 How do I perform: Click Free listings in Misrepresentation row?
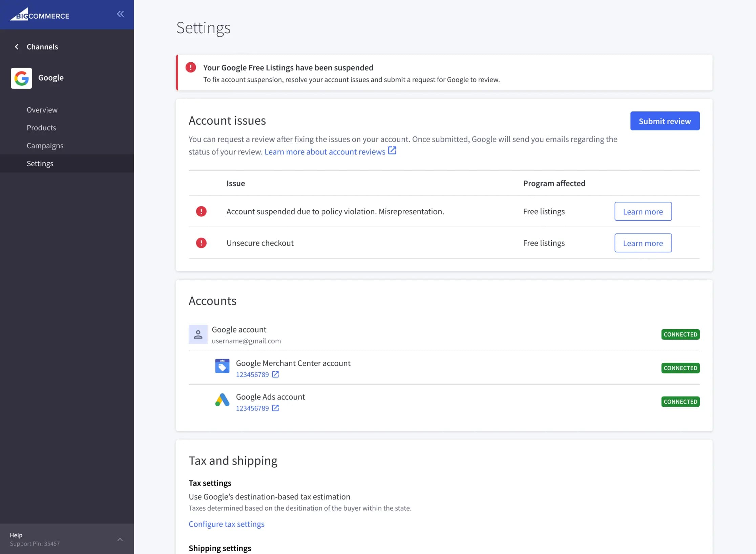tap(544, 211)
